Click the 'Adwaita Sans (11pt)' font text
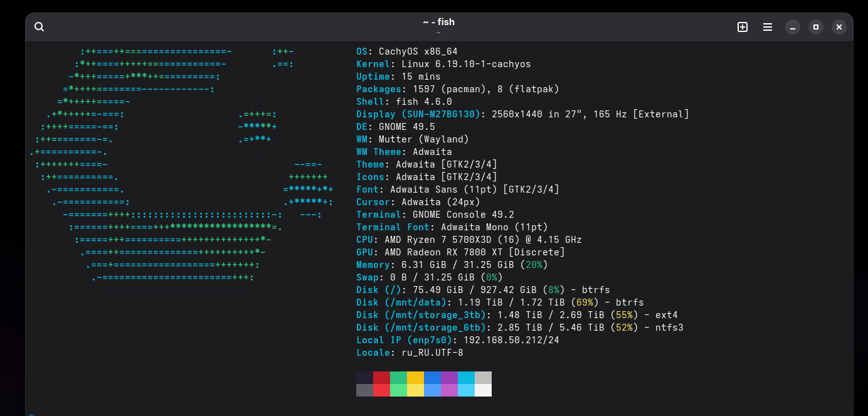Viewport: 868px width, 416px height. 443,189
